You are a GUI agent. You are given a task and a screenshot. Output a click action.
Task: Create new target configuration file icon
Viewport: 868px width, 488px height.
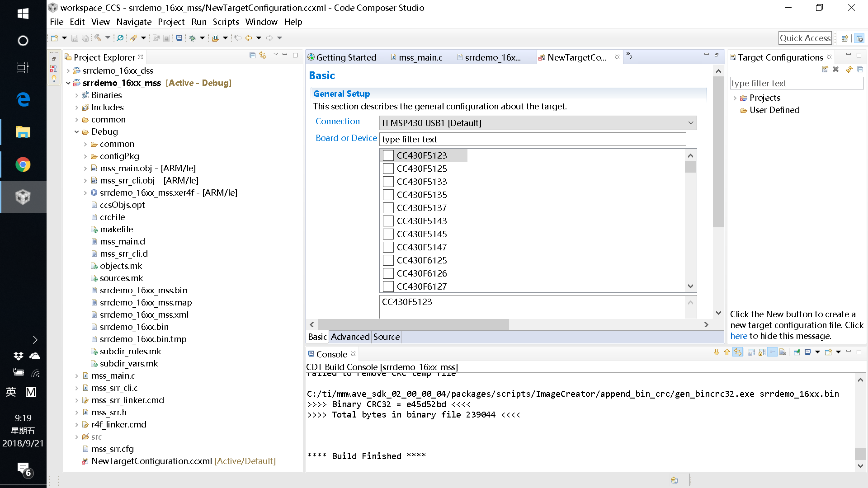[x=825, y=69]
